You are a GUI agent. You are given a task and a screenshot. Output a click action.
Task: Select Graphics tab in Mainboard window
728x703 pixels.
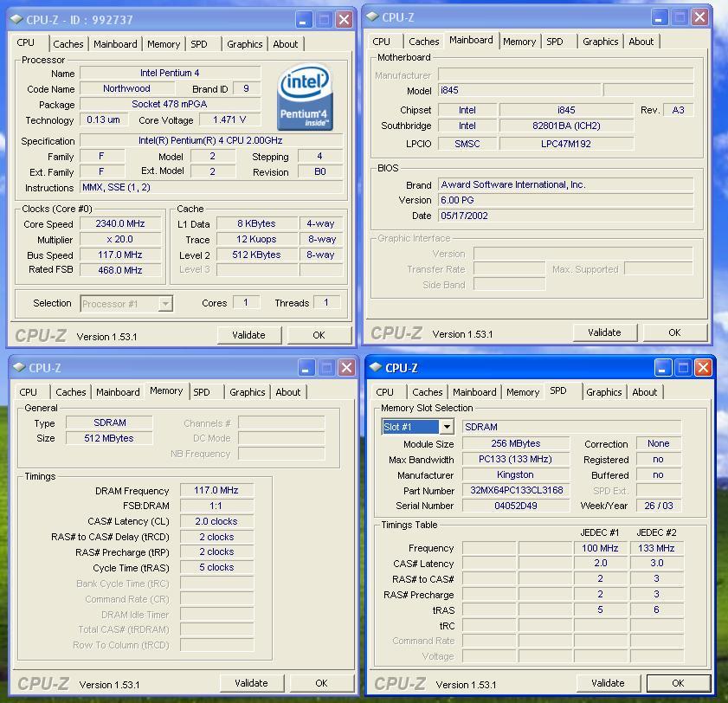point(601,42)
